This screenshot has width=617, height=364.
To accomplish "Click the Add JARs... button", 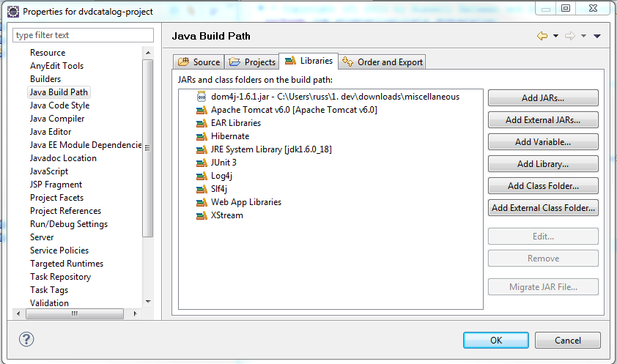I will coord(543,98).
